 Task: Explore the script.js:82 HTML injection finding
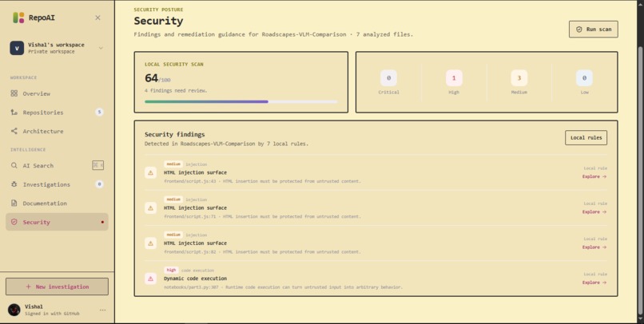[594, 247]
